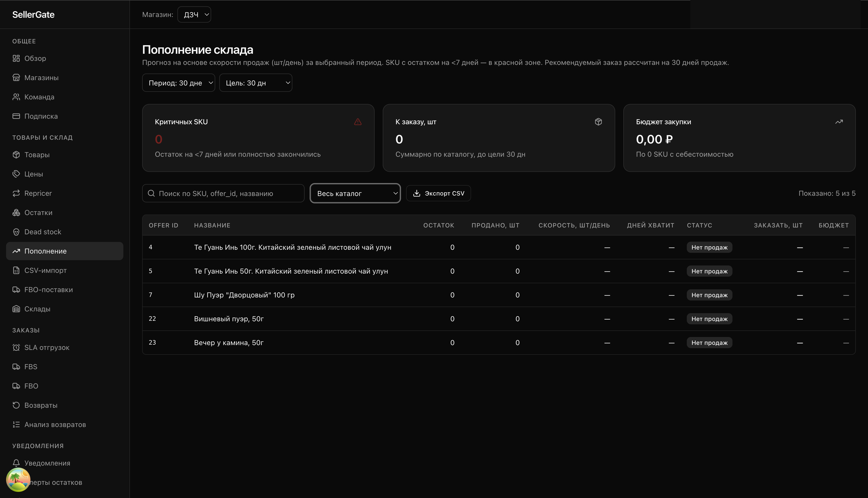Open the Цель: 30 дн dropdown
The image size is (868, 498).
click(x=255, y=83)
